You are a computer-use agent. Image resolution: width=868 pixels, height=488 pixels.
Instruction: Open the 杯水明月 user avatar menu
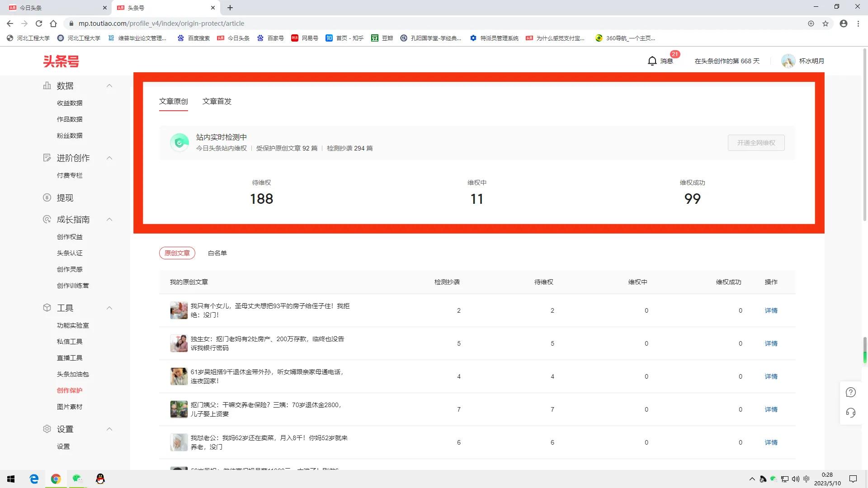[x=788, y=61]
